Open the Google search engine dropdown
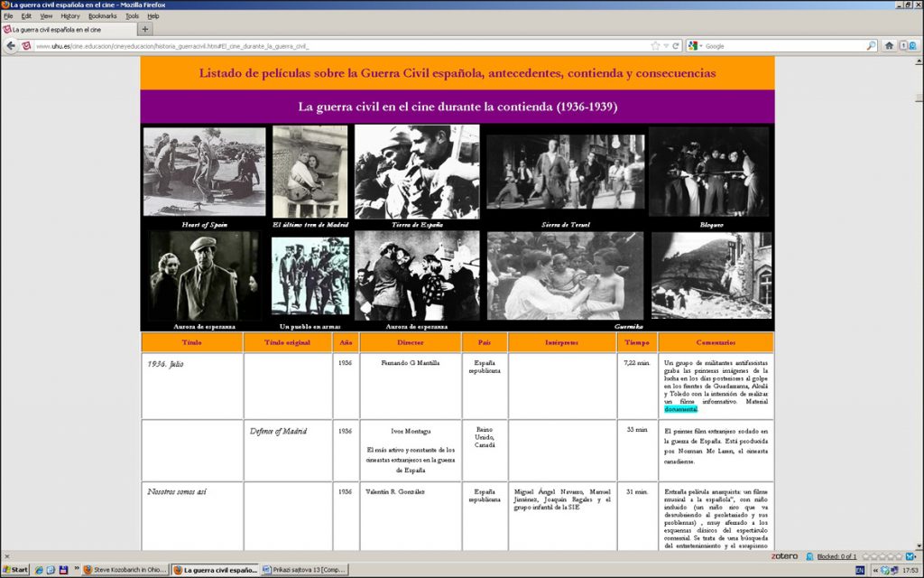924x578 pixels. click(696, 46)
